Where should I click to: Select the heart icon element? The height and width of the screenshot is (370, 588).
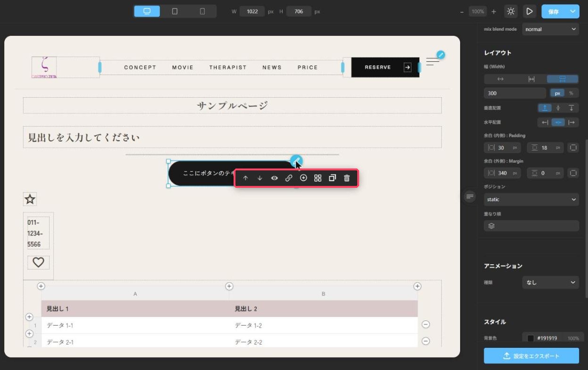(x=38, y=262)
